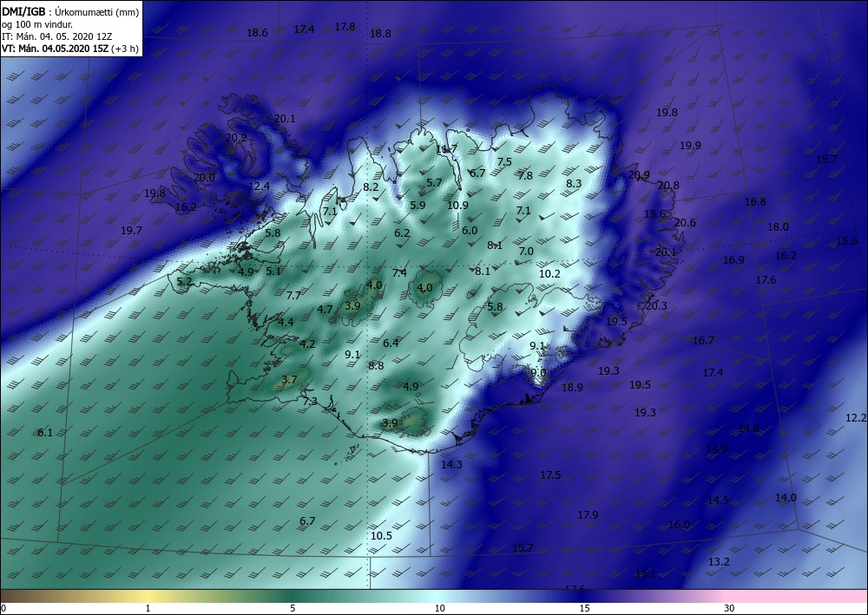Click the map value '4.7'
Screen dimensions: 868x615
point(325,309)
